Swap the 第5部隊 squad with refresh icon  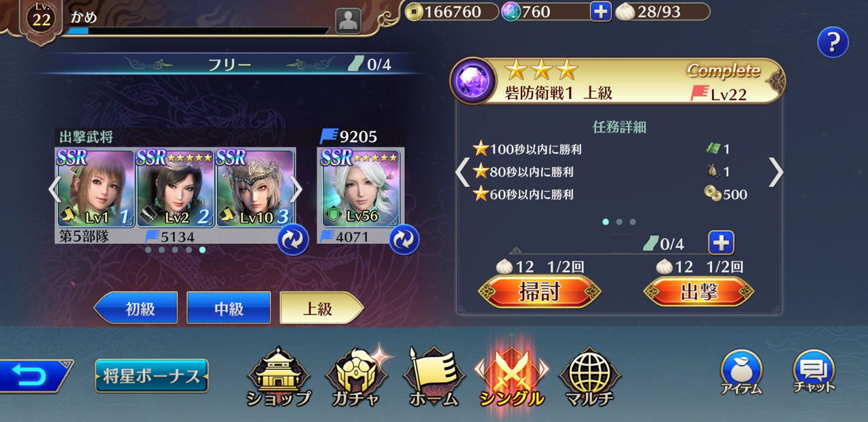293,239
